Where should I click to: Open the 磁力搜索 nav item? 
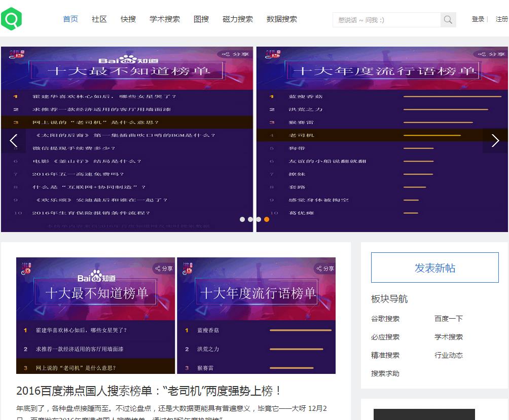(x=238, y=19)
